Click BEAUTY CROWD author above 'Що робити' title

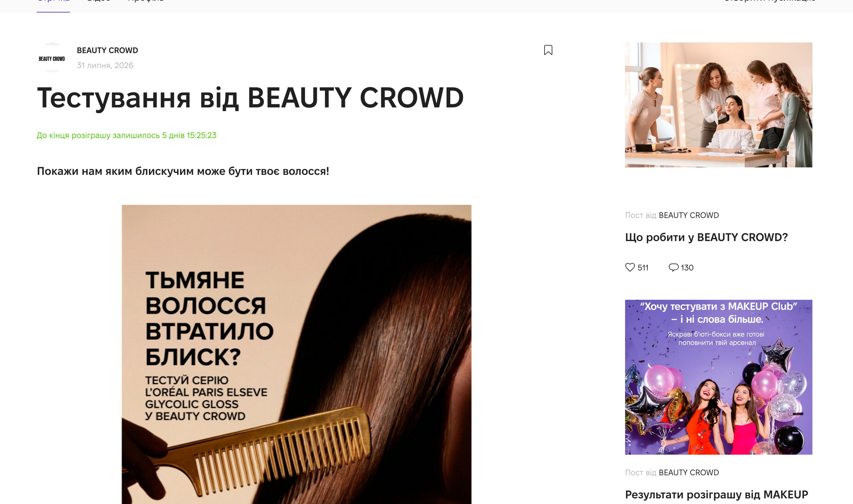(x=689, y=215)
